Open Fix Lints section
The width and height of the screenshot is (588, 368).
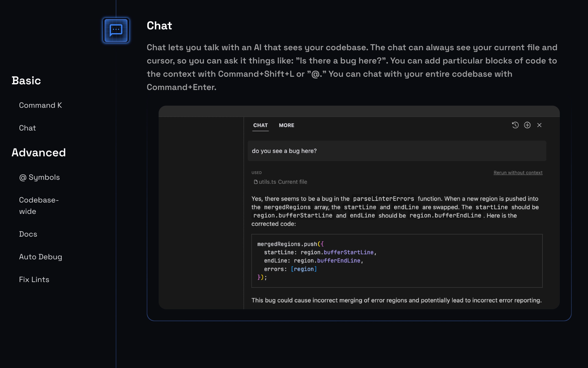[x=34, y=279]
